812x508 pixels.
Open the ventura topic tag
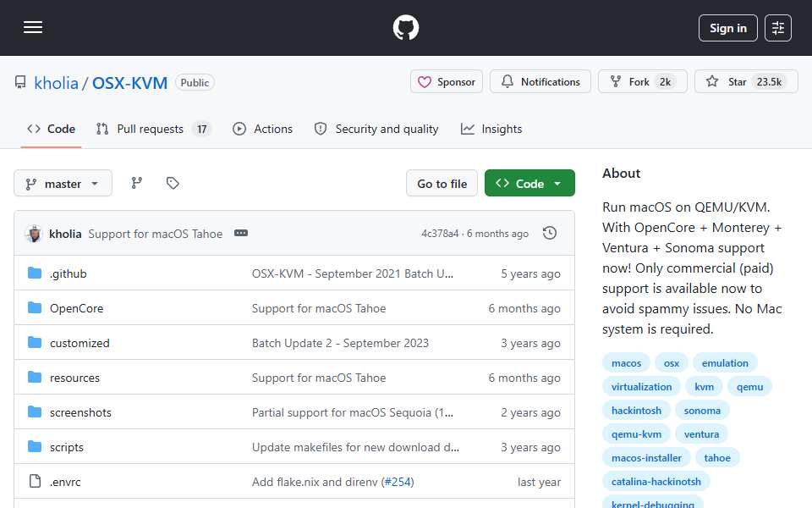pos(701,434)
